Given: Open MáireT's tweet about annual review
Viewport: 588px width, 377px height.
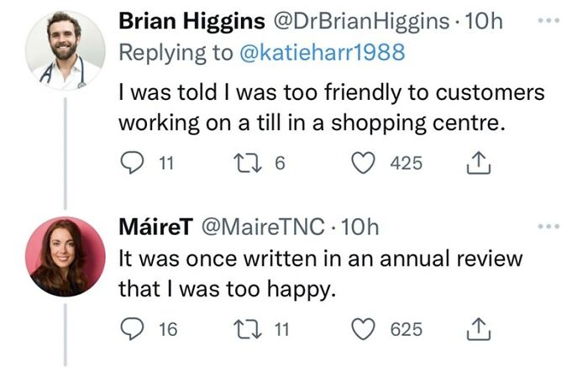Looking at the screenshot, I should click(319, 275).
